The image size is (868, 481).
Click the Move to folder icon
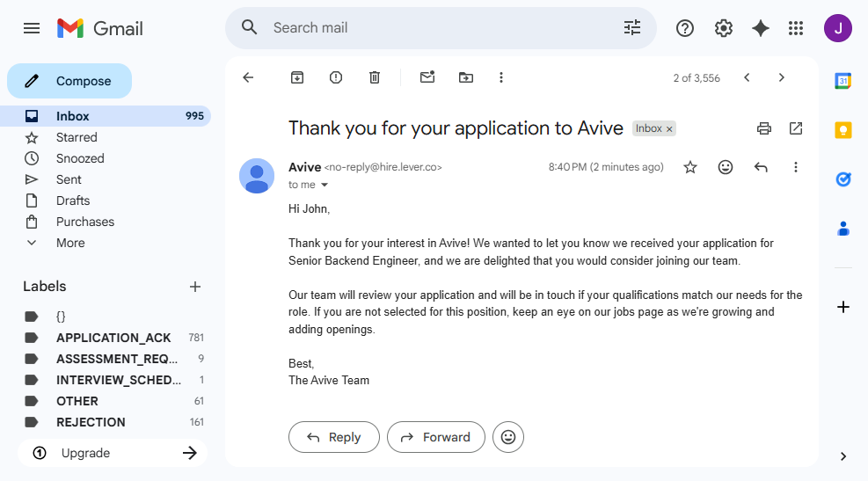(466, 77)
